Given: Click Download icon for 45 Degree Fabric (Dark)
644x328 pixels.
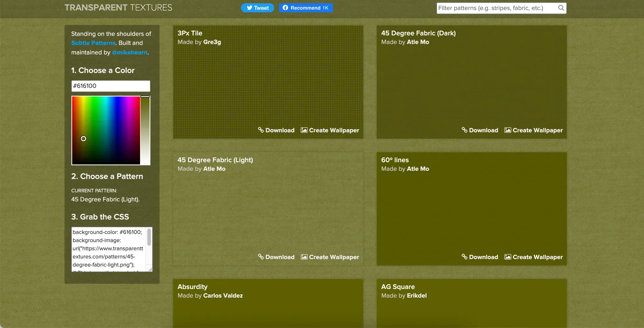Looking at the screenshot, I should point(464,130).
